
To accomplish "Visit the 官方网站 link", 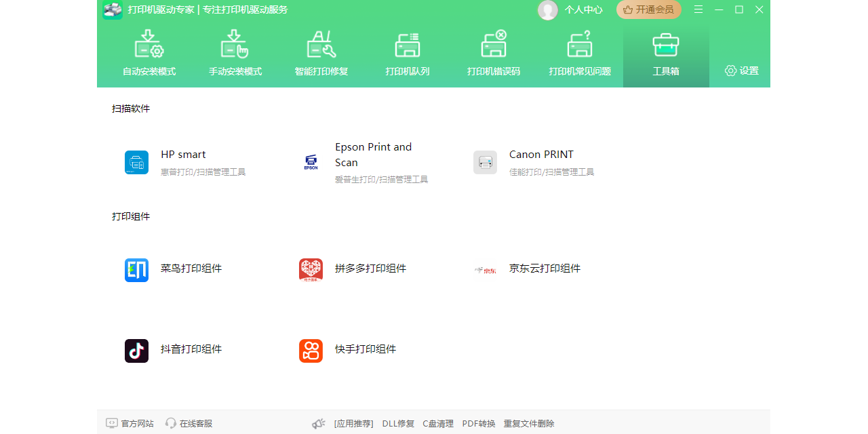I will tap(130, 423).
